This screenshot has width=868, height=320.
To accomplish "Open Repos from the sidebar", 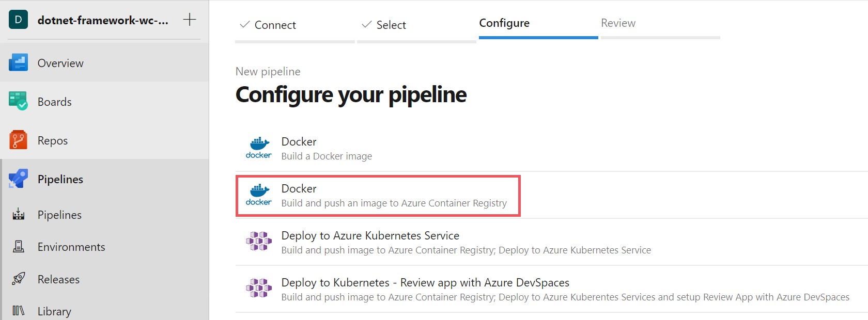I will click(52, 140).
